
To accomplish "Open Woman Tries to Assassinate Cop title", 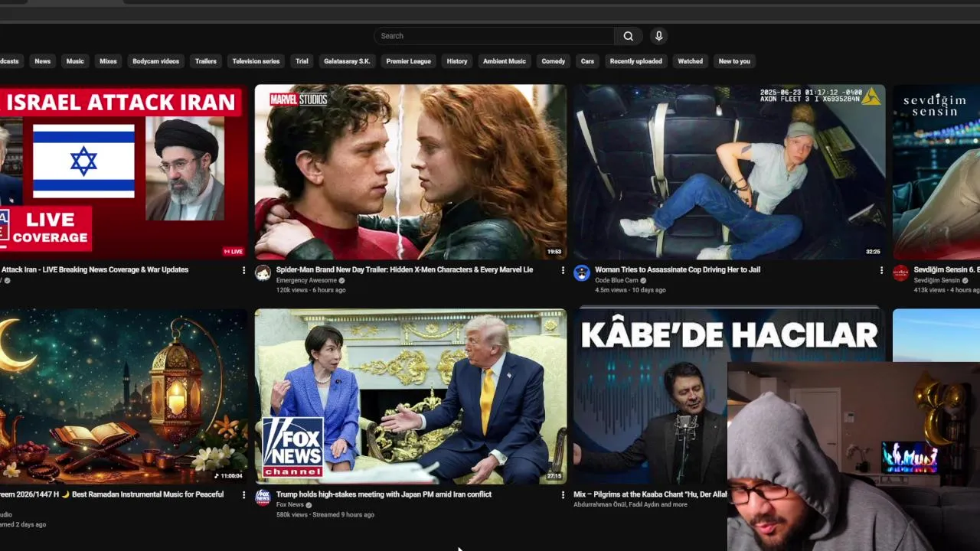I will [x=678, y=269].
